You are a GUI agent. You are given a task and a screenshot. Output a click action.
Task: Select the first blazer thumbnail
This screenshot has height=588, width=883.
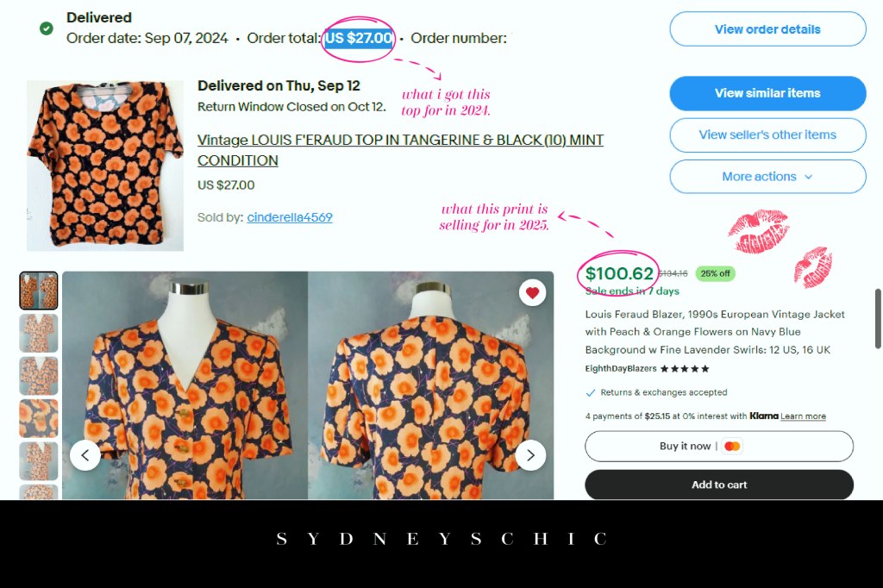coord(39,291)
